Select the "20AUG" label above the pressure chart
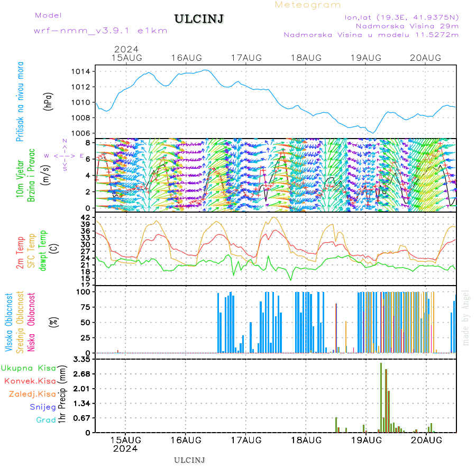The image size is (476, 476). point(425,58)
